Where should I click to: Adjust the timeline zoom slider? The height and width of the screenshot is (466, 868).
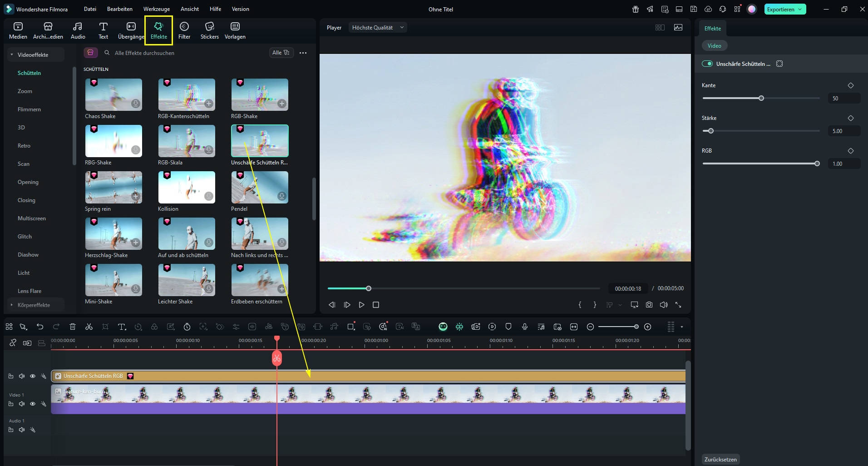[619, 327]
